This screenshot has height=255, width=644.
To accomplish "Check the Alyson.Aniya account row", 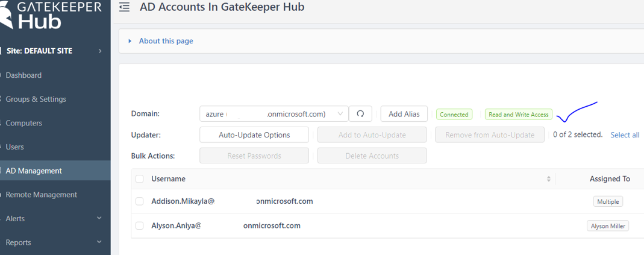I will (x=140, y=225).
